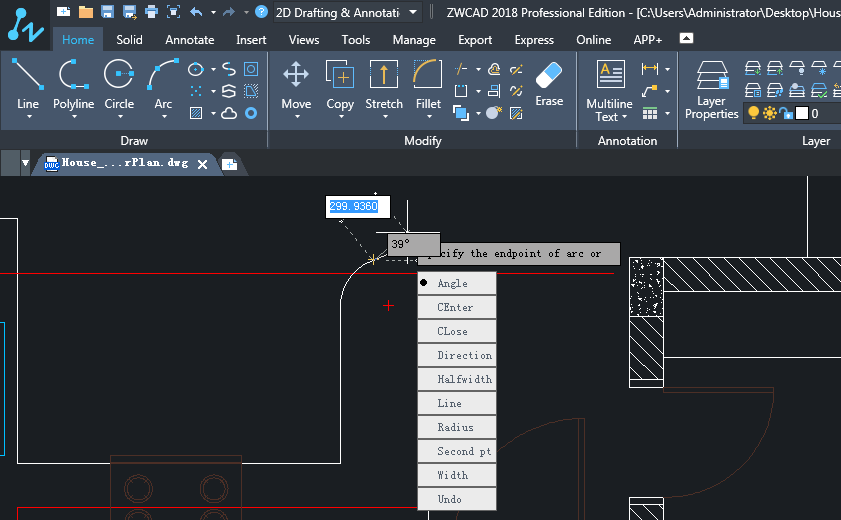The height and width of the screenshot is (520, 841).
Task: Choose Direction from the arc options menu
Action: point(457,355)
